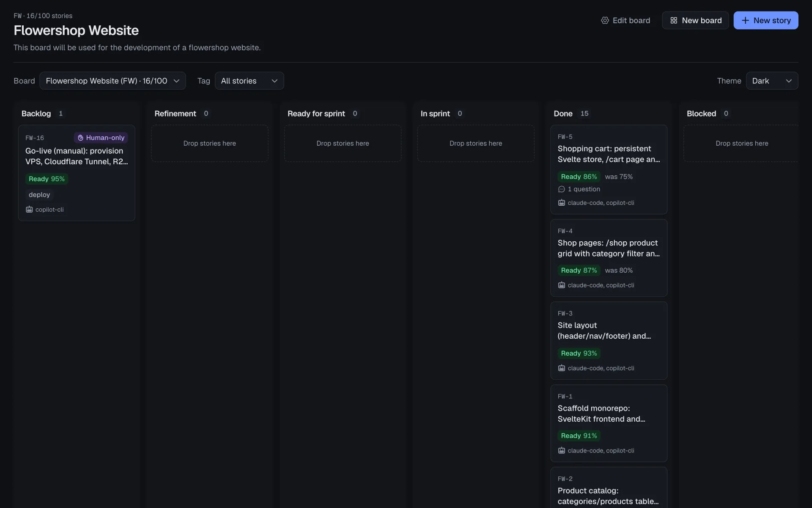Click the Blocked column header
Viewport: 812px width, 508px height.
[701, 113]
